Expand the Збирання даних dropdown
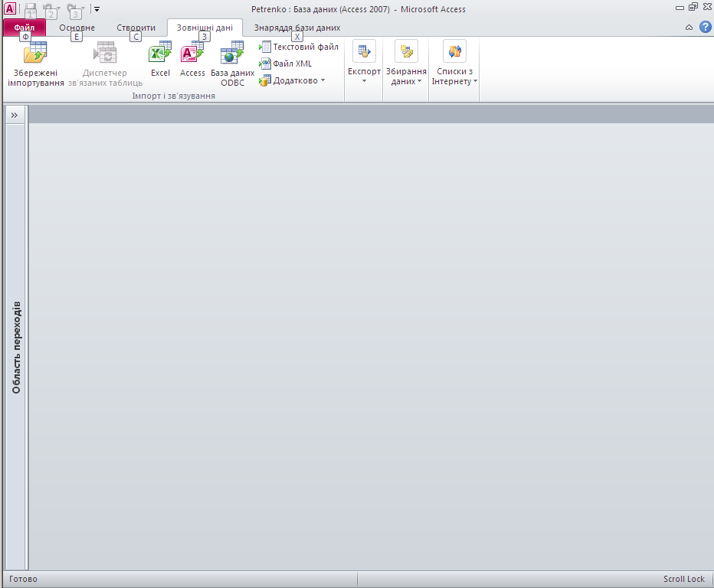The width and height of the screenshot is (714, 588). coord(406,63)
